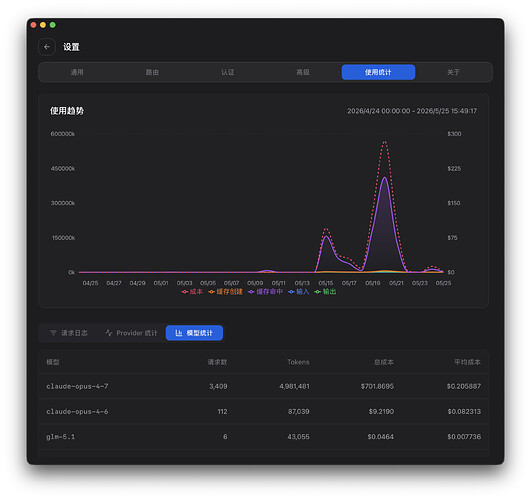Click the Tokens column header
Screen dimensions: 531x500
[298, 362]
